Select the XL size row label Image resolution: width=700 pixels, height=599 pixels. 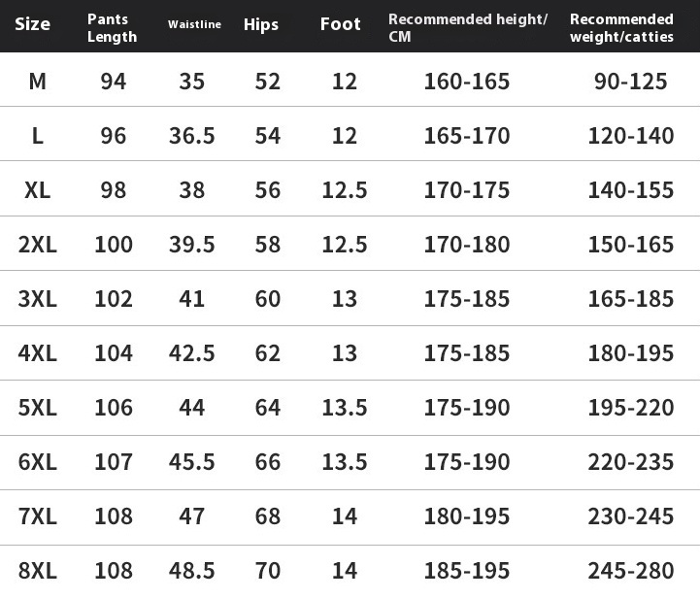point(37,190)
